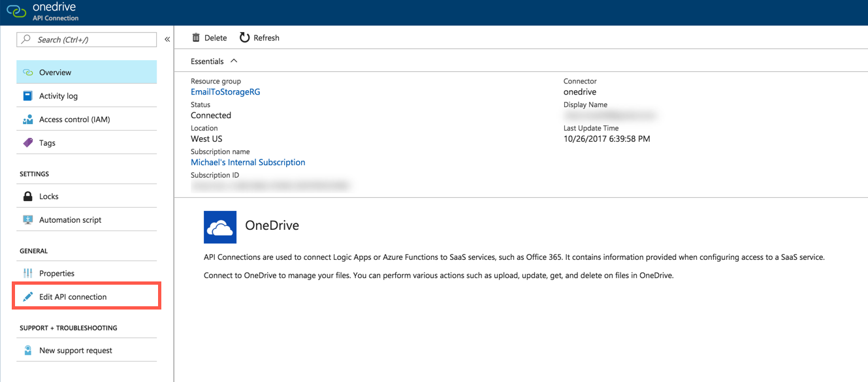This screenshot has height=382, width=868.
Task: Click the Last Update Time label
Action: 591,129
